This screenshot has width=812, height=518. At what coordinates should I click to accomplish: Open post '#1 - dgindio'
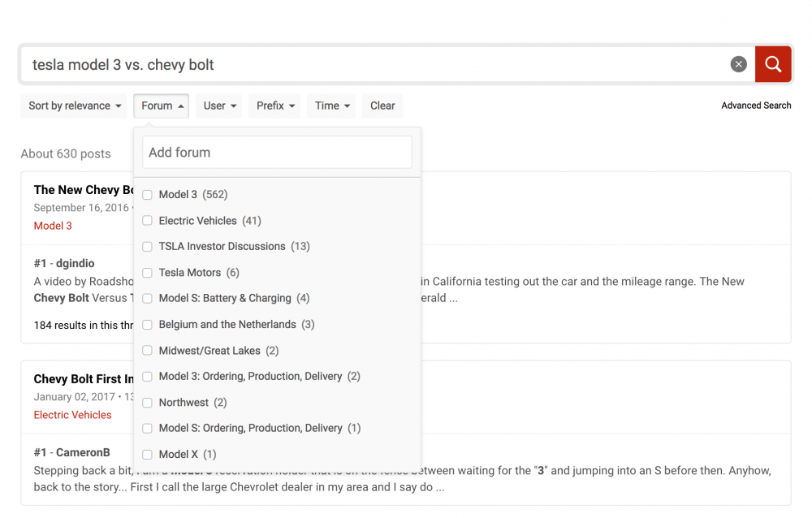(x=64, y=263)
